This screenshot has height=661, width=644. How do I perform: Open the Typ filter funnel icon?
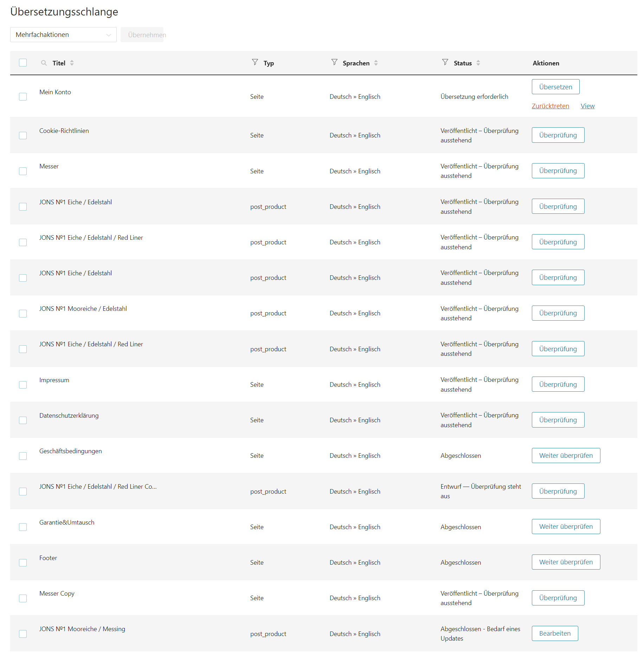pos(255,62)
